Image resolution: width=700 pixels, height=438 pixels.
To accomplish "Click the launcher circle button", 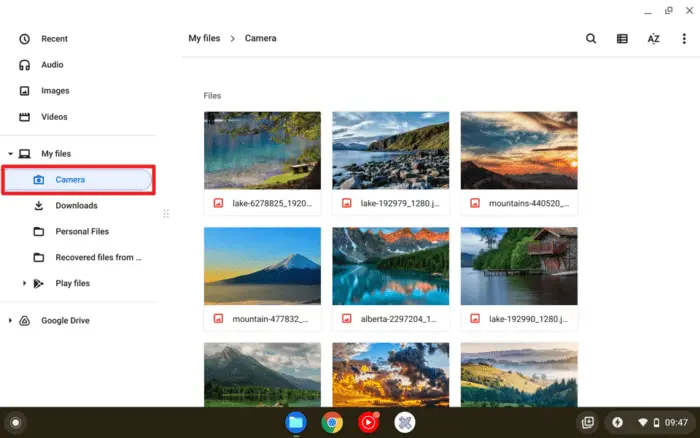I will tap(16, 422).
